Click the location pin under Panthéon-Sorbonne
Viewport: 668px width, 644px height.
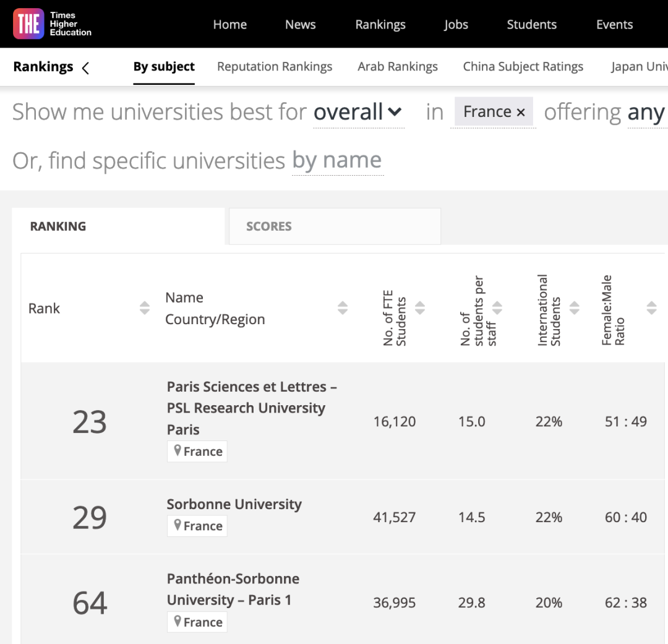[x=178, y=621]
